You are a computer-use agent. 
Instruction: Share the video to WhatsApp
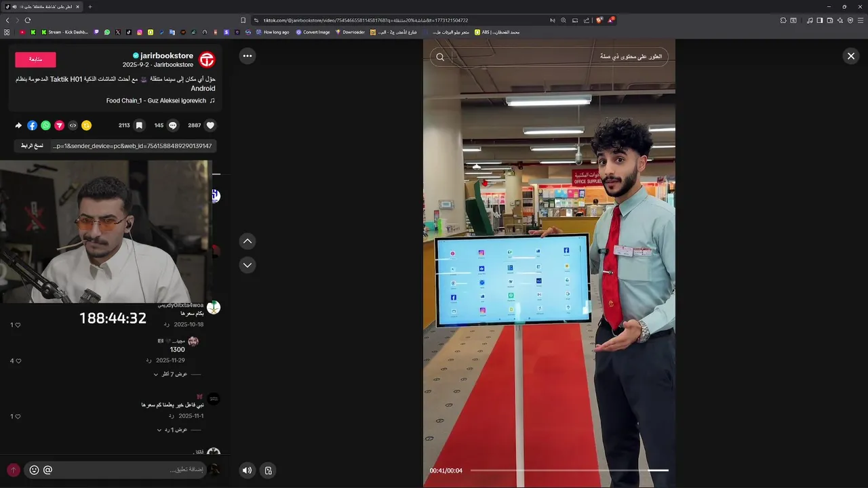[45, 125]
